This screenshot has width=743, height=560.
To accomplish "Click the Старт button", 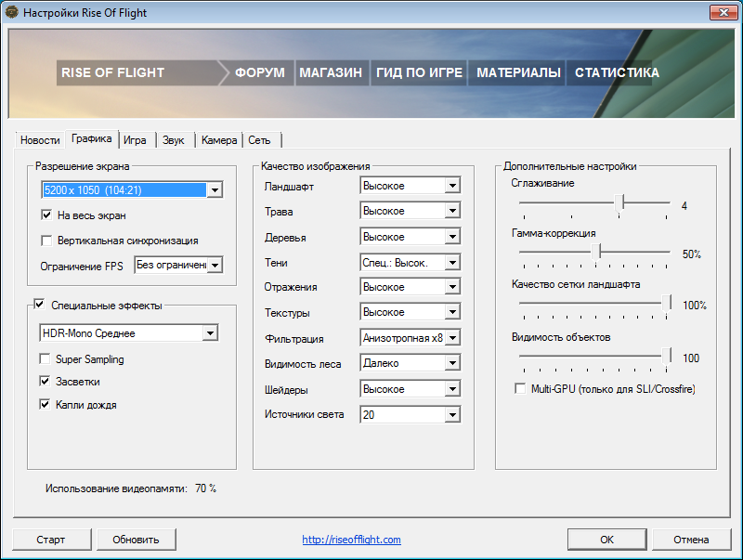I will [51, 540].
